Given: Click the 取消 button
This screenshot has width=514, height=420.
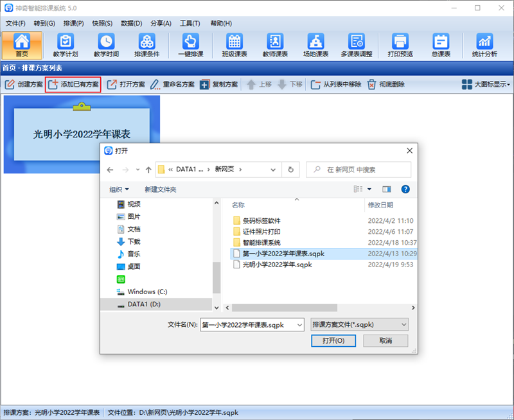Looking at the screenshot, I should click(x=385, y=341).
